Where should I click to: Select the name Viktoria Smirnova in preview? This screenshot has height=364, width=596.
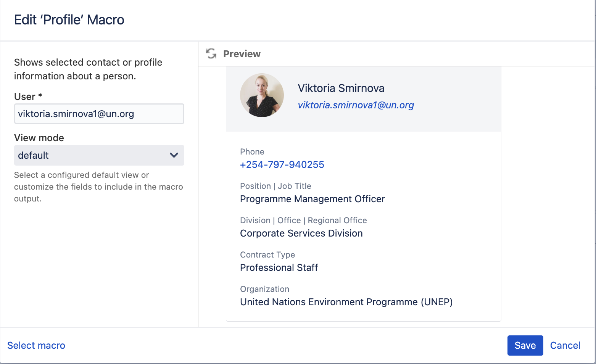pos(341,88)
